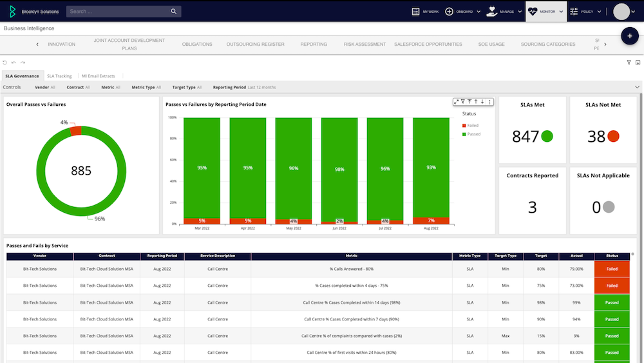Sort table by Reporting Period header
Screen dimensions: 644x363
coord(162,256)
